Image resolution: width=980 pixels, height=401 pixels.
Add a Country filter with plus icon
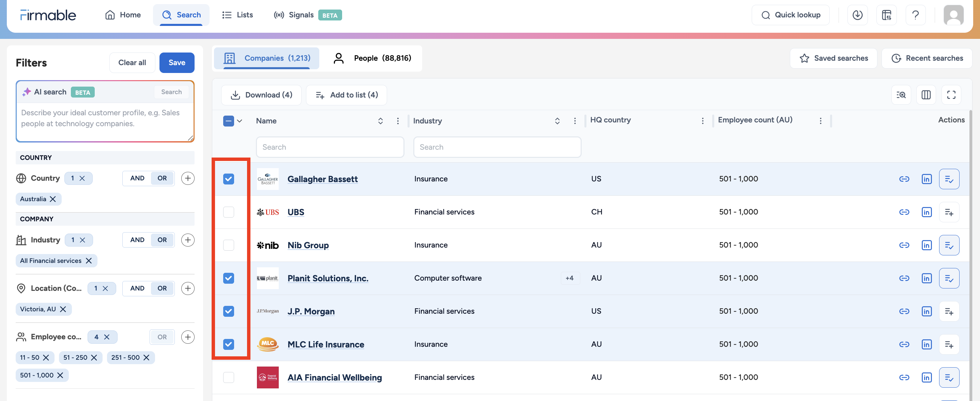click(x=187, y=178)
